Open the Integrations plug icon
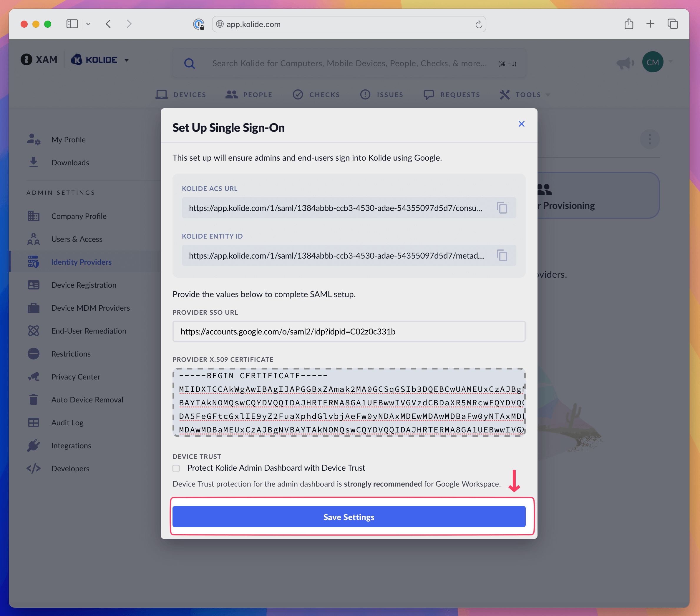The height and width of the screenshot is (616, 700). [34, 445]
